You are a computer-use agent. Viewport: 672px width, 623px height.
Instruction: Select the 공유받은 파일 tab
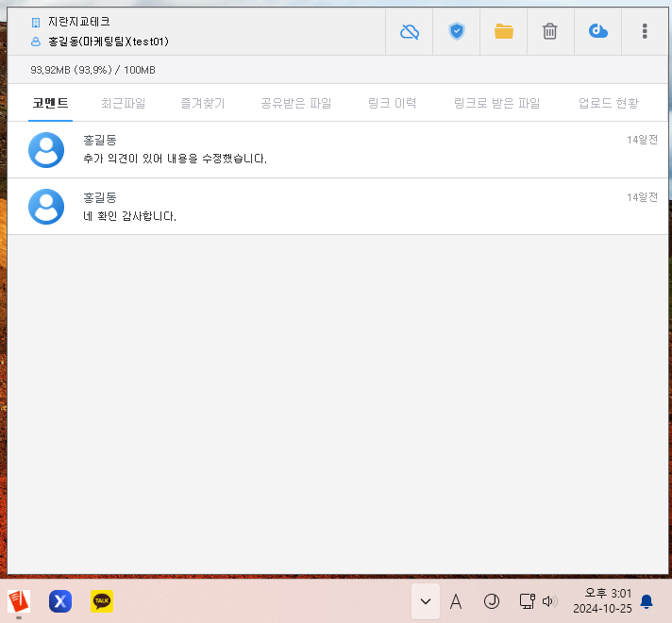pyautogui.click(x=295, y=103)
